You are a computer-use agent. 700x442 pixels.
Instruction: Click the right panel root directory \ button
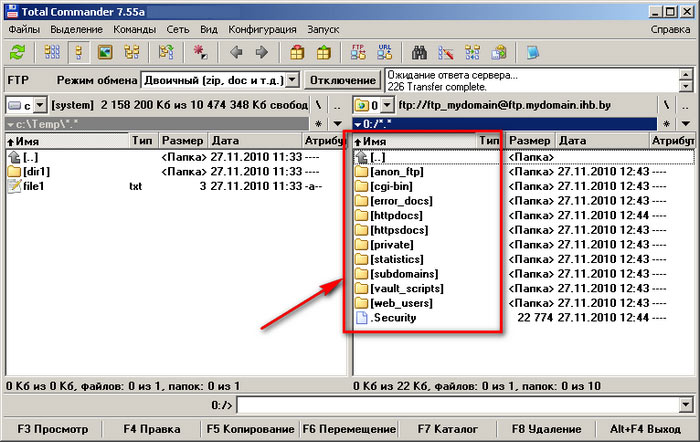click(666, 106)
